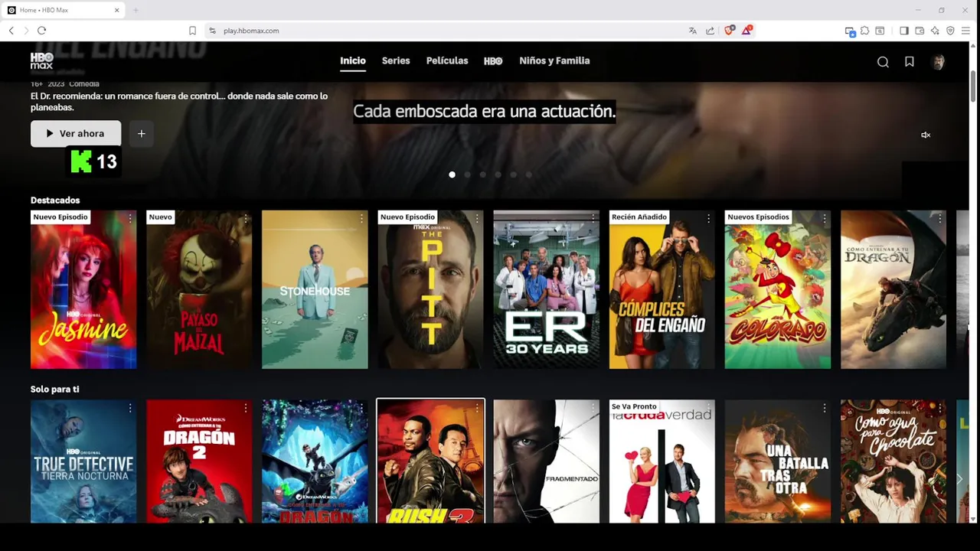Open the Series tab
The height and width of the screenshot is (551, 980).
[x=396, y=60]
